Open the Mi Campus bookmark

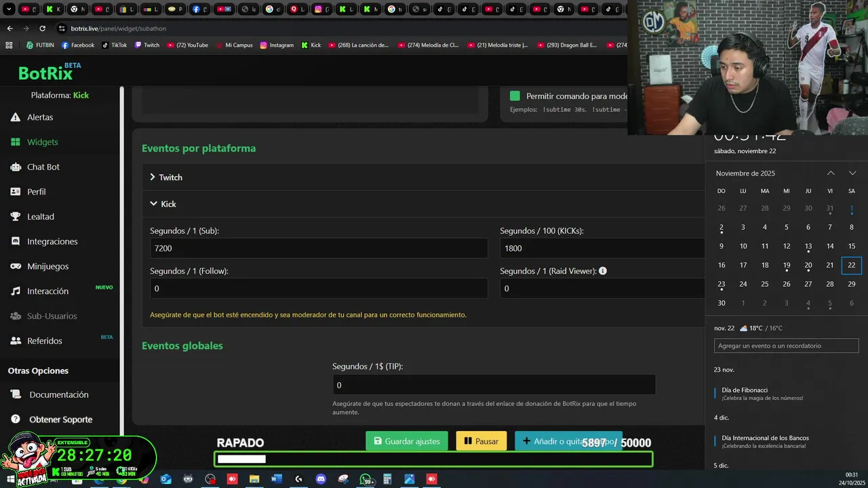(234, 45)
